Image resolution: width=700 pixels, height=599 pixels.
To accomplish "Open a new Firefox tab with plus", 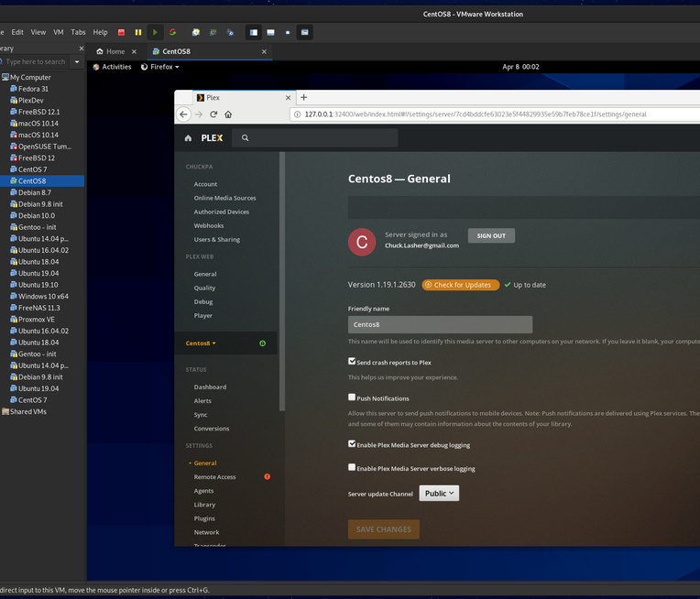I will point(303,97).
